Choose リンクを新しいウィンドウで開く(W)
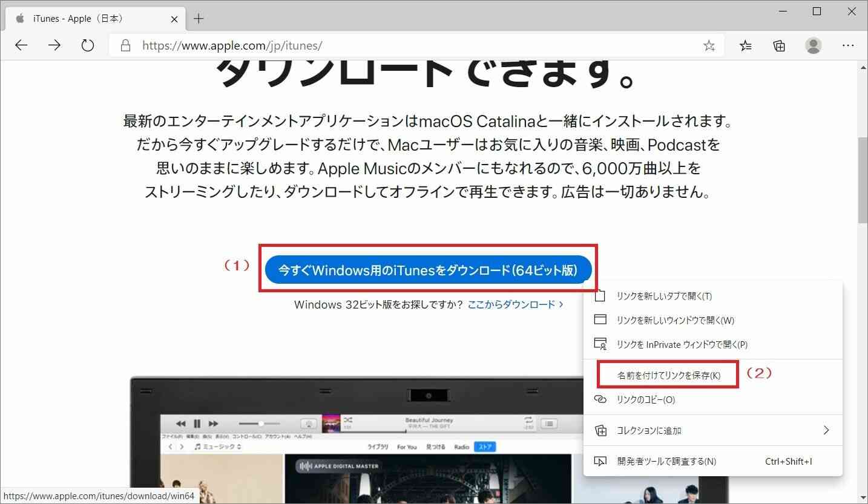Viewport: 868px width, 504px height. click(x=713, y=320)
